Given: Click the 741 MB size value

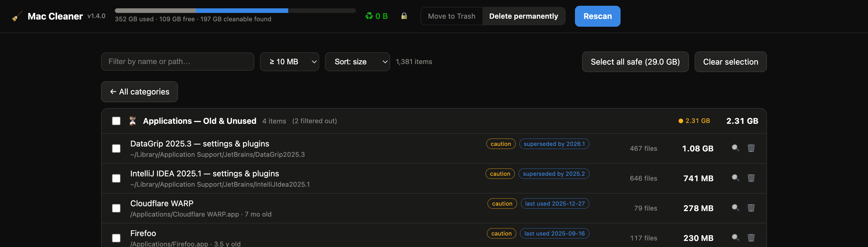Looking at the screenshot, I should [698, 178].
